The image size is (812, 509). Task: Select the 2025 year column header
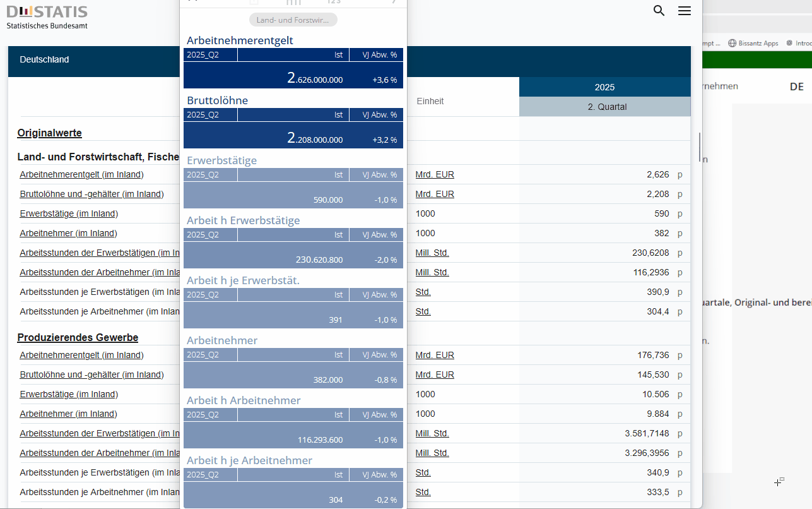coord(604,87)
